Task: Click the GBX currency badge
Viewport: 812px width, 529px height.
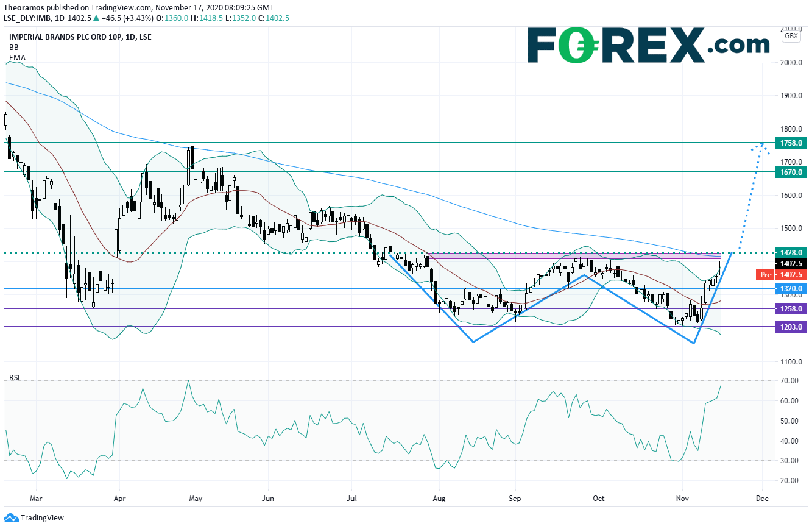Action: (x=791, y=36)
